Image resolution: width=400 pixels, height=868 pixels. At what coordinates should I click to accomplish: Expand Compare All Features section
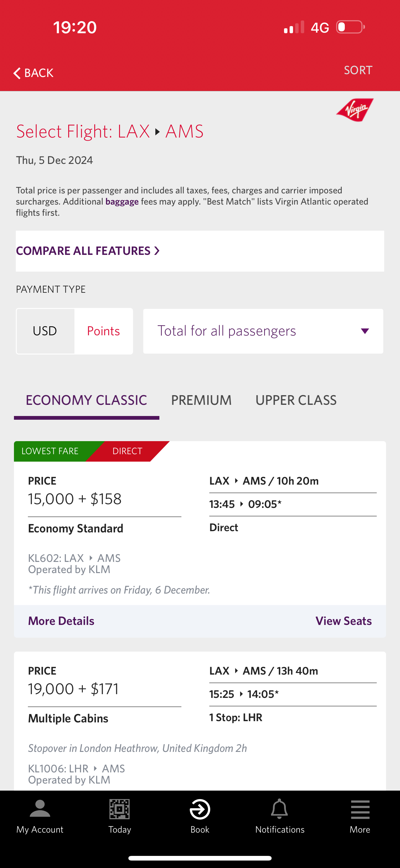point(88,251)
